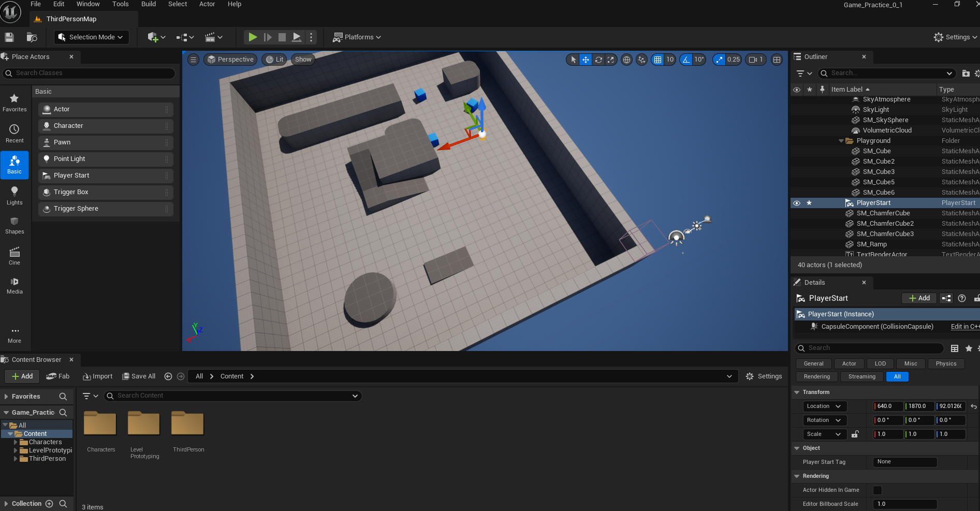The height and width of the screenshot is (511, 980).
Task: Save the current level with the floppy disk icon
Action: (x=9, y=37)
